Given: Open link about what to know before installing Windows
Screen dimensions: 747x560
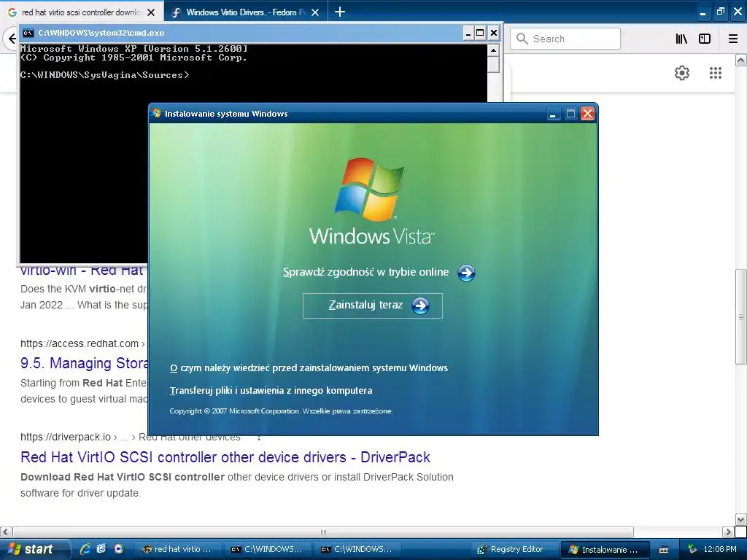Looking at the screenshot, I should coord(309,368).
